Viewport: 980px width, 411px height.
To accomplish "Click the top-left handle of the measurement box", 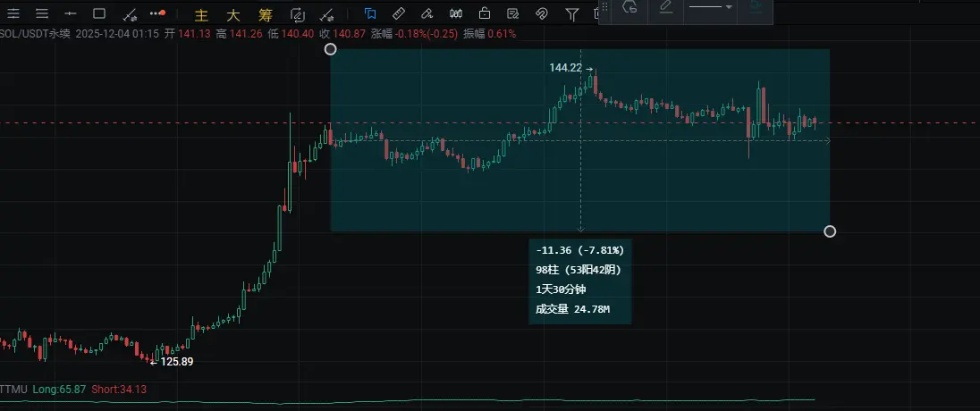I will (331, 49).
